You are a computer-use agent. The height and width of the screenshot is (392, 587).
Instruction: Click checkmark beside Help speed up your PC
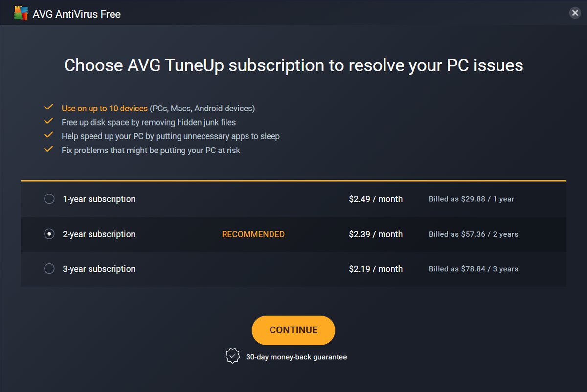coord(48,135)
